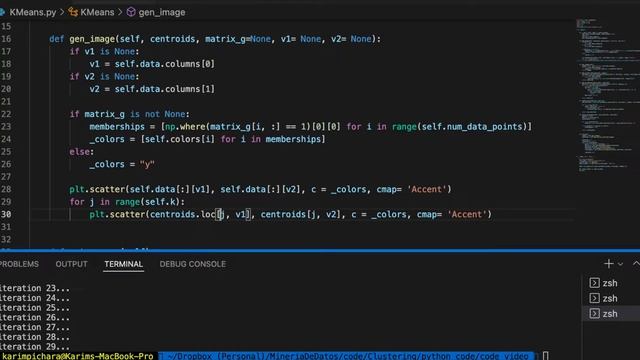Click the terminal cursor input area
The image size is (640, 360).
(546, 356)
